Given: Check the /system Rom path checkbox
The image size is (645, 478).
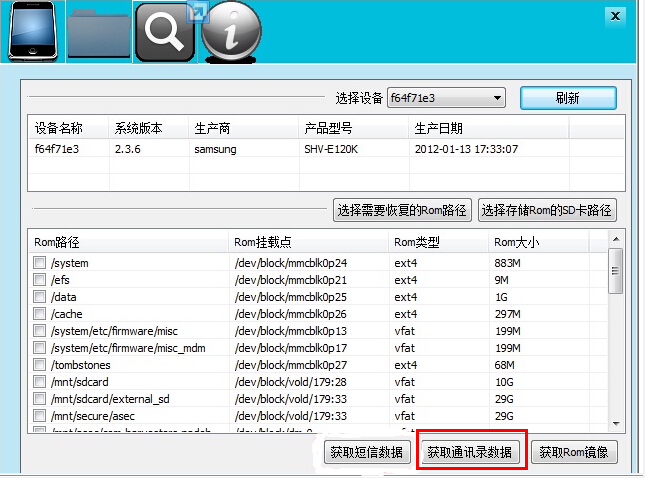Looking at the screenshot, I should pyautogui.click(x=40, y=263).
